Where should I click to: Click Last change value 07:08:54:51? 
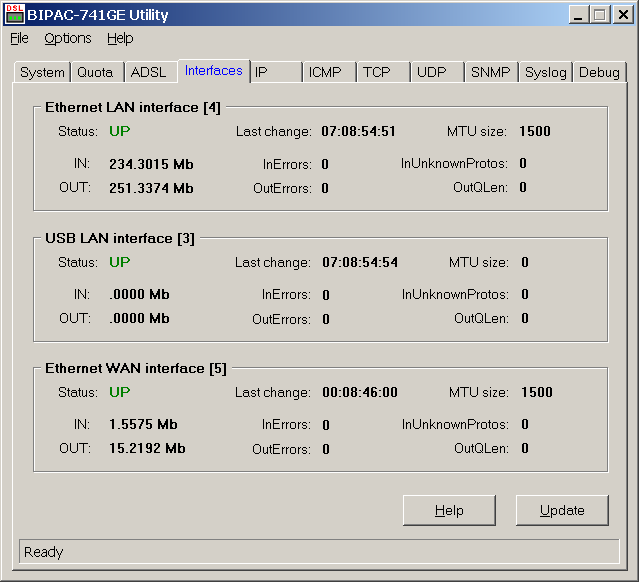point(358,131)
